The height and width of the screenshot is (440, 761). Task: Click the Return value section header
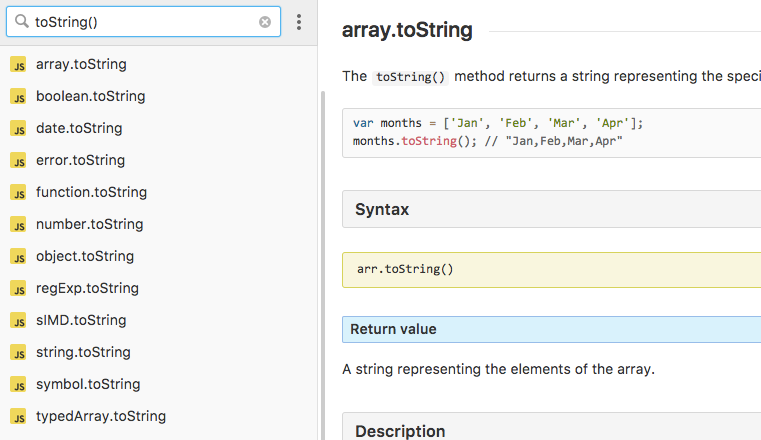click(551, 329)
